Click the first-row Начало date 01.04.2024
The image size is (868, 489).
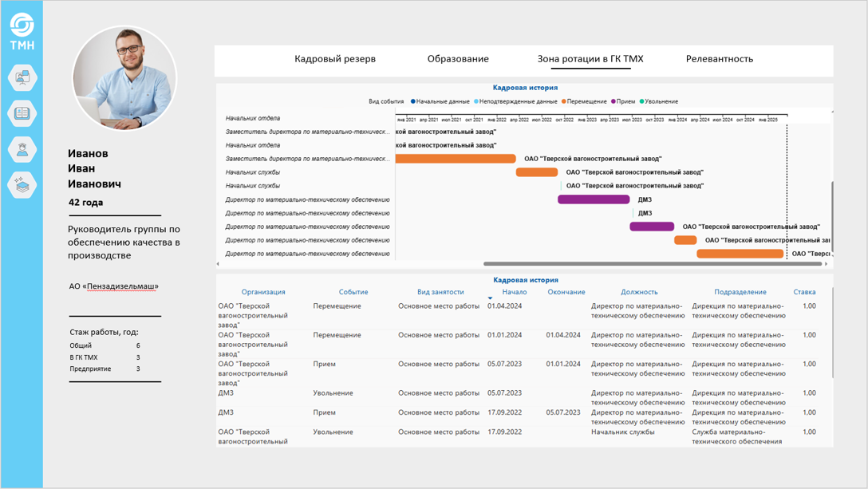[x=504, y=306]
